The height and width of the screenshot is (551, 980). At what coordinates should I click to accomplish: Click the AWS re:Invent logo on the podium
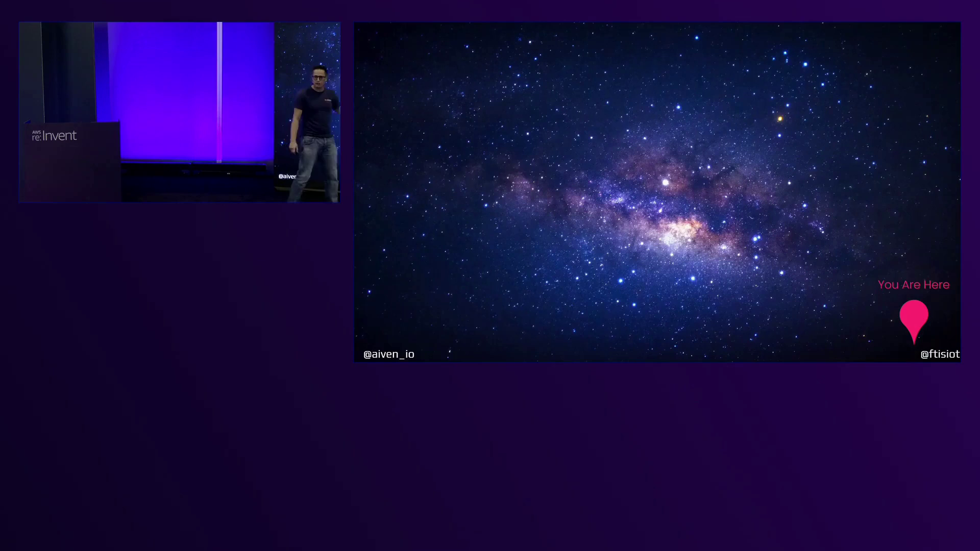[x=55, y=136]
